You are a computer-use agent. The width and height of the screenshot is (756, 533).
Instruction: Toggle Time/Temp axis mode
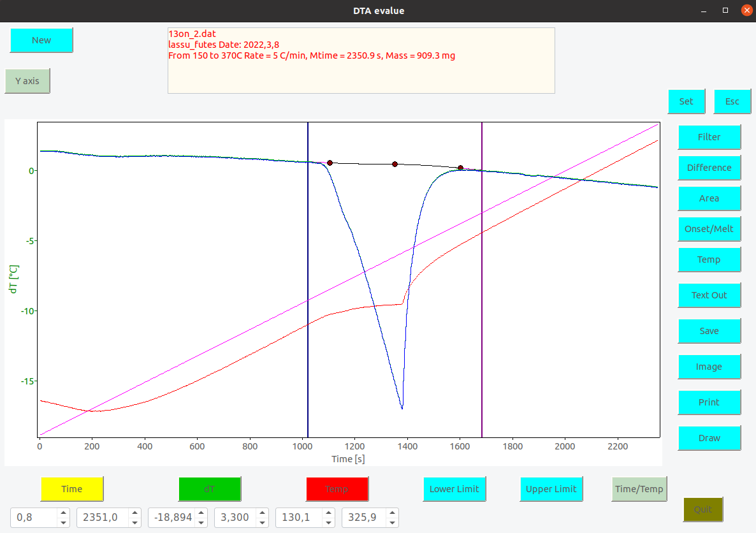click(x=639, y=489)
